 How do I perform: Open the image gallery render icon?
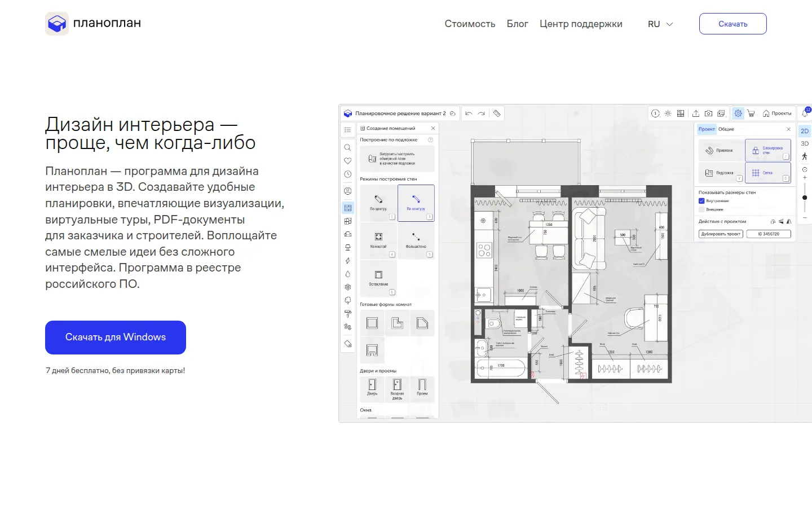coord(721,113)
